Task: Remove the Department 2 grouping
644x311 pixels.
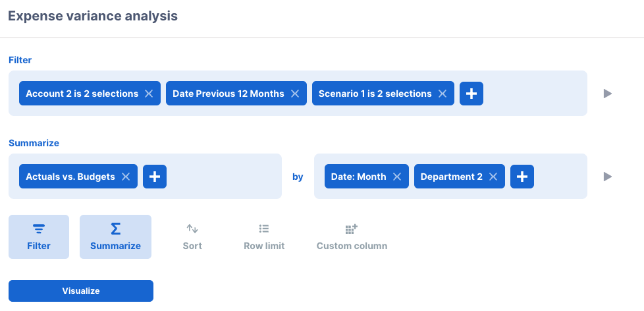Action: pos(493,177)
